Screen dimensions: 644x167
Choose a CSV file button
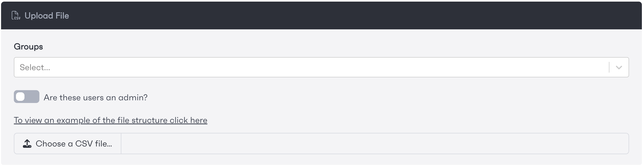pyautogui.click(x=68, y=144)
